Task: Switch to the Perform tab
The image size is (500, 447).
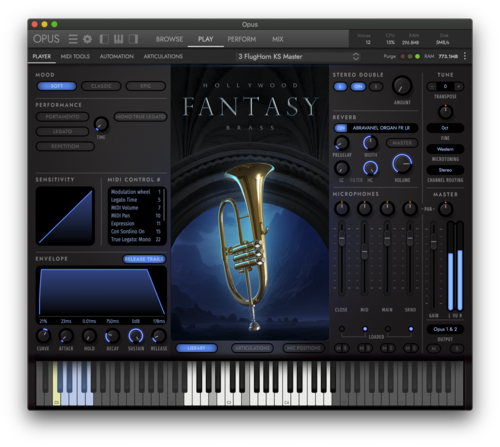Action: pyautogui.click(x=242, y=39)
